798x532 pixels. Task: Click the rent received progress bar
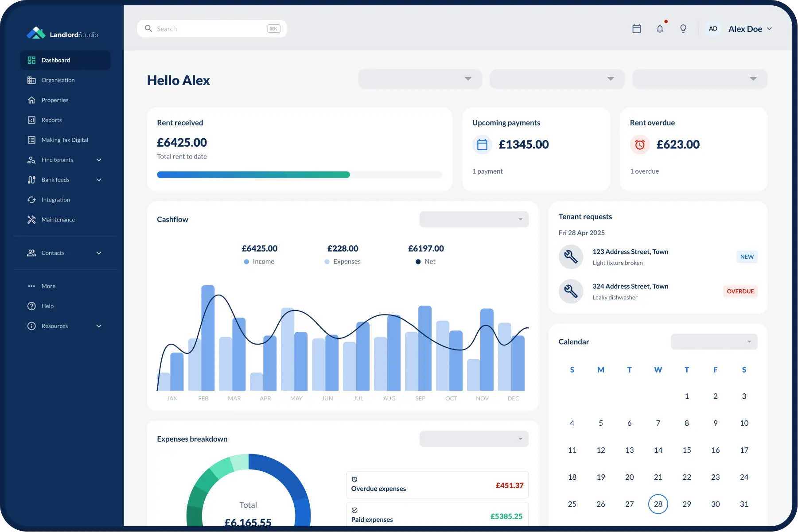[x=300, y=175]
